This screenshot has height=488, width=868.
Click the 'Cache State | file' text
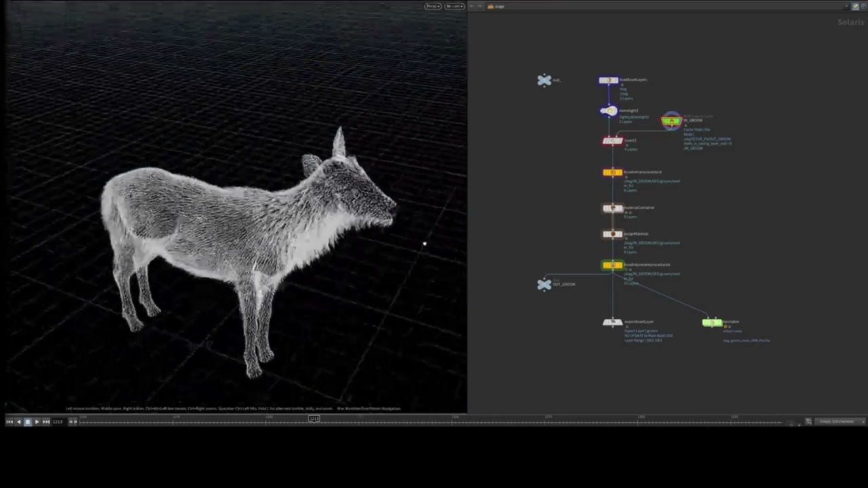pos(697,129)
